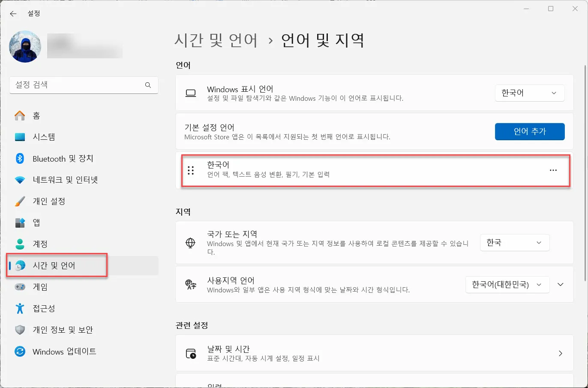Open the 한국어 language options menu
Viewport: 588px width, 388px height.
[x=553, y=170]
